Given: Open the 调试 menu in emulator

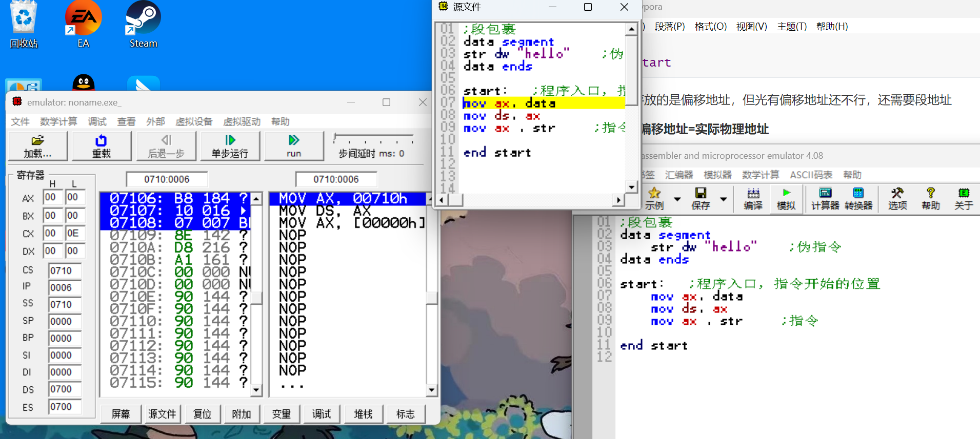Looking at the screenshot, I should [x=97, y=121].
